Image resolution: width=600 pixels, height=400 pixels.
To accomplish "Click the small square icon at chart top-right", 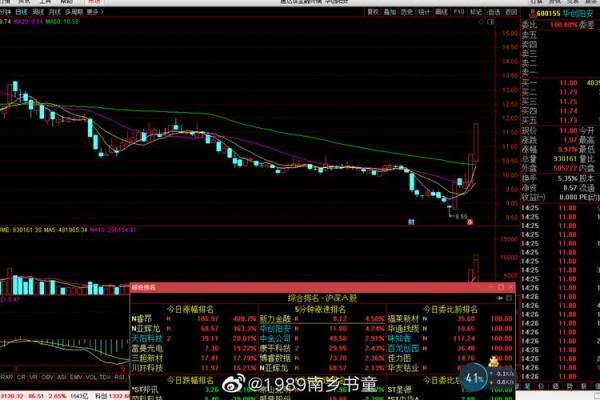I will click(x=491, y=22).
